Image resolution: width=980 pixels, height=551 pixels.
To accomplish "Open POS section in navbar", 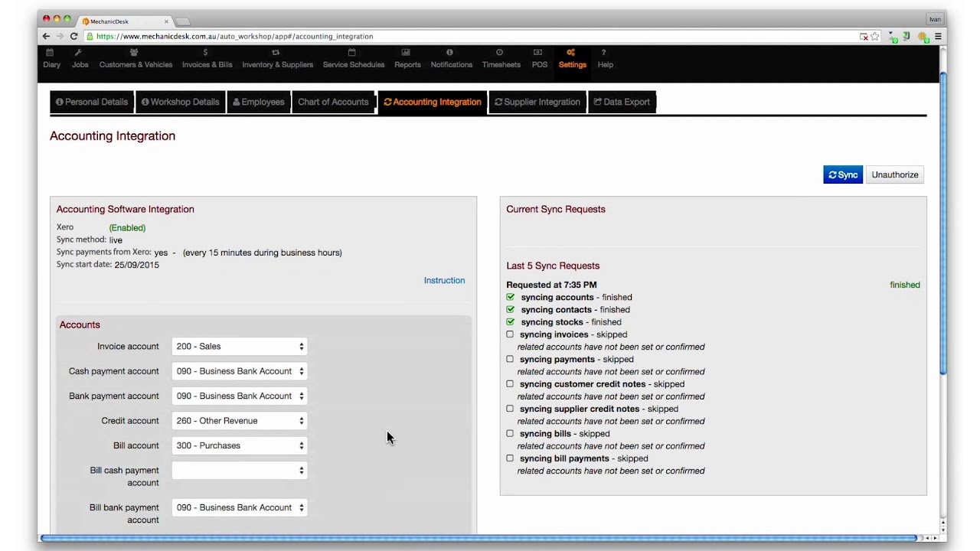I will tap(539, 59).
